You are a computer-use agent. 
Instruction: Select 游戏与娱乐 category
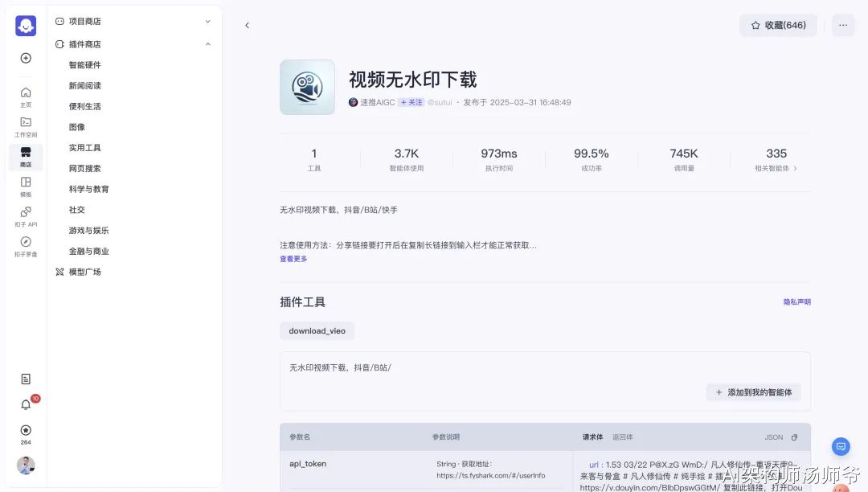[x=88, y=230]
